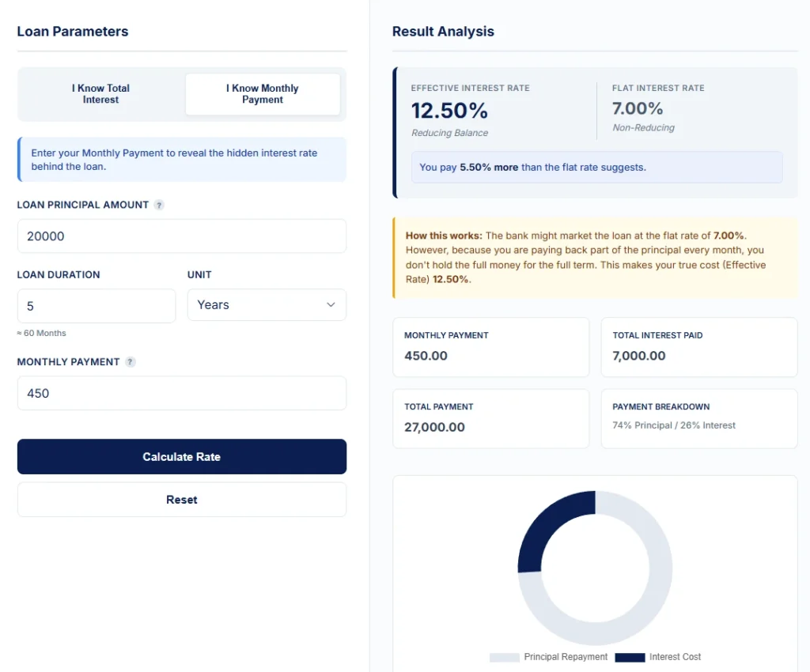810x672 pixels.
Task: Click the Payment Breakdown card
Action: [x=699, y=418]
